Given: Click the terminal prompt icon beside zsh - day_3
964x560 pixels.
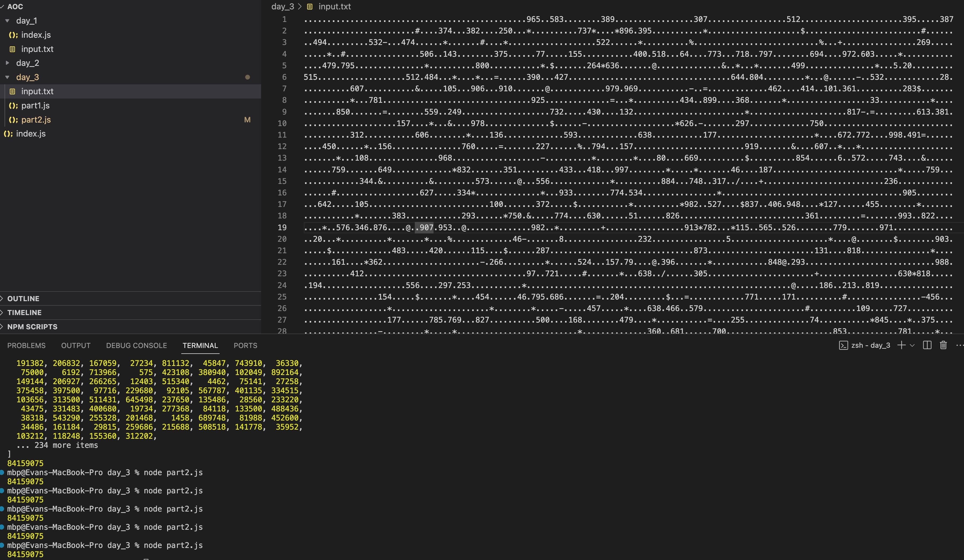Looking at the screenshot, I should 844,345.
